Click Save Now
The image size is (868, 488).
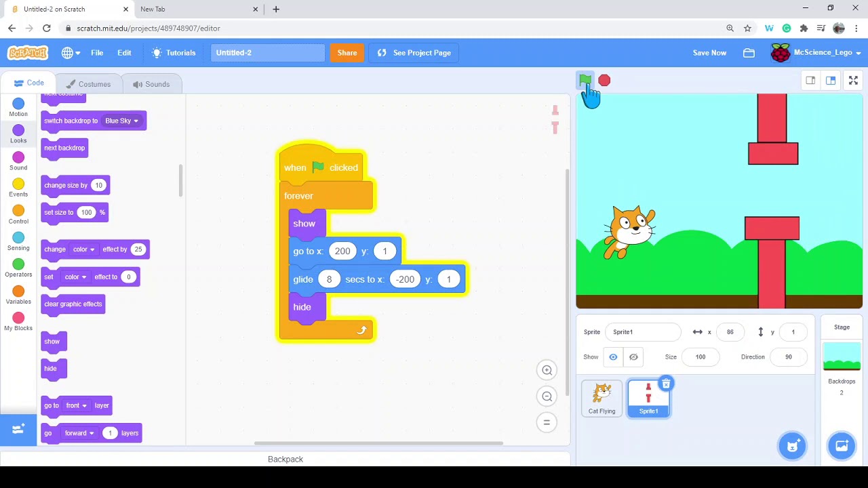point(709,52)
